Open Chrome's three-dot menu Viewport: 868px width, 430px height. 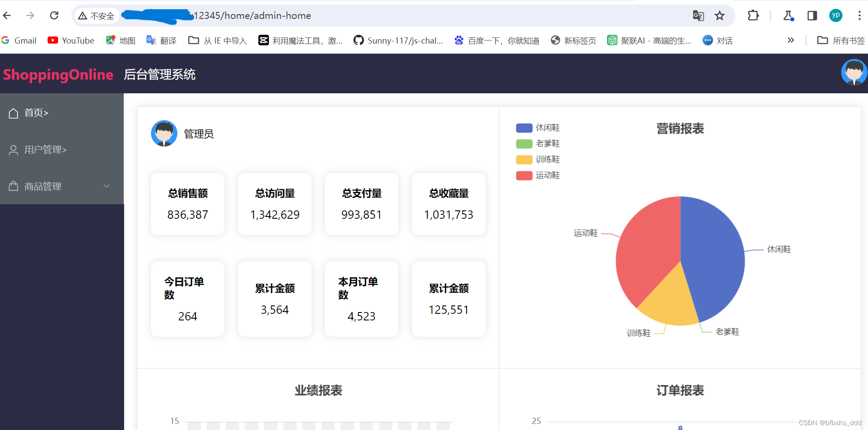[859, 15]
